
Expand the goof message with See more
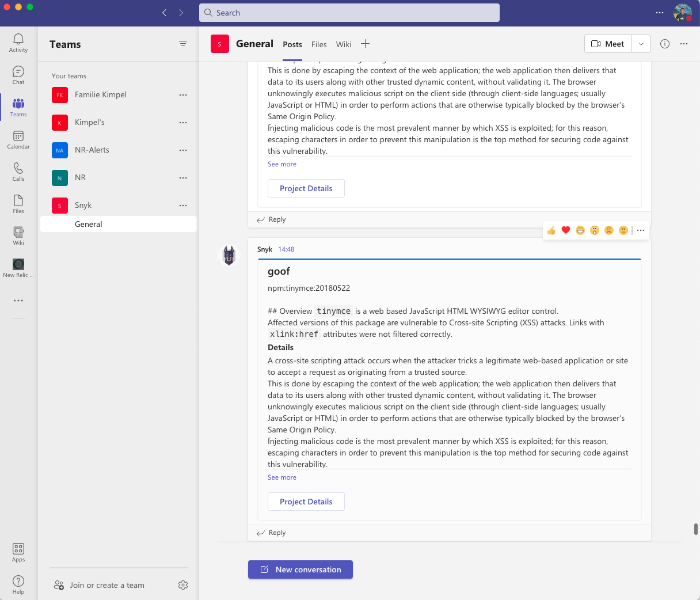[x=282, y=477]
